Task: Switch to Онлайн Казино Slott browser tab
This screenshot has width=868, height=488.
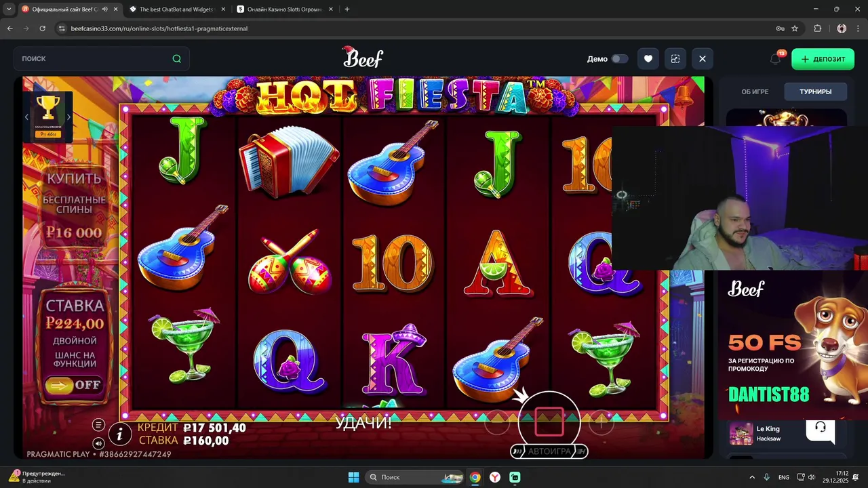Action: (285, 9)
